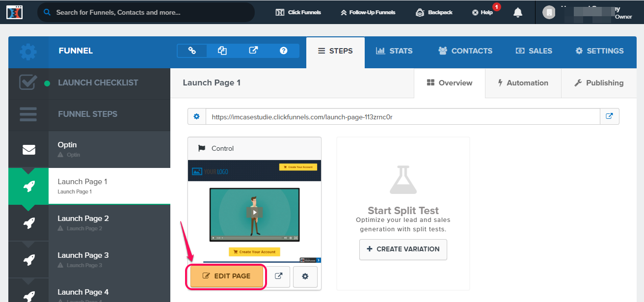Click the FUNNEL STEPS hamburger icon

click(x=28, y=114)
